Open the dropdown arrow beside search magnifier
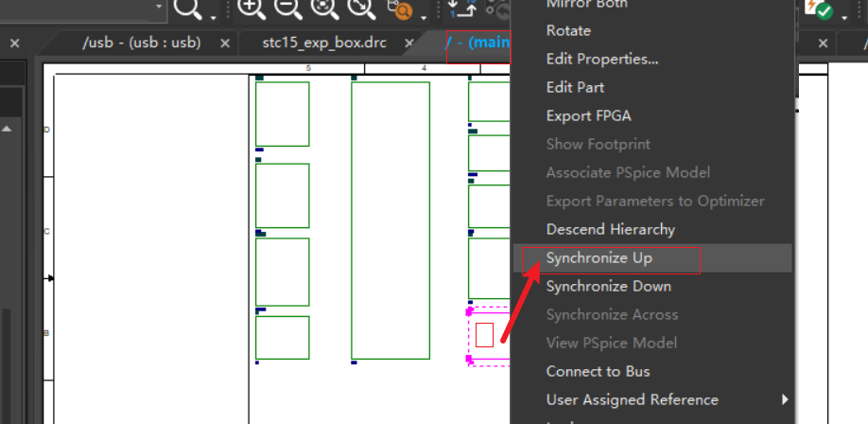868x424 pixels. pos(213,18)
